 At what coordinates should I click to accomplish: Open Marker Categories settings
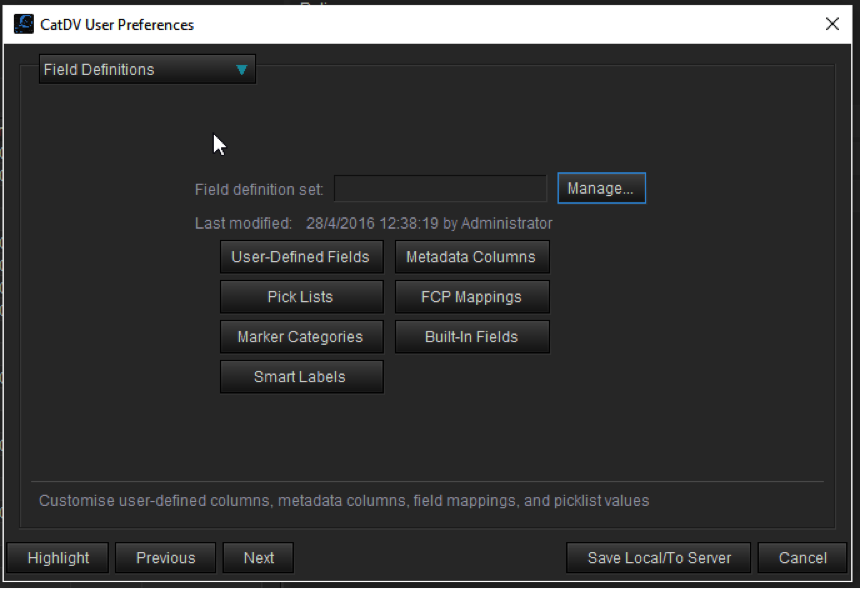(x=301, y=337)
